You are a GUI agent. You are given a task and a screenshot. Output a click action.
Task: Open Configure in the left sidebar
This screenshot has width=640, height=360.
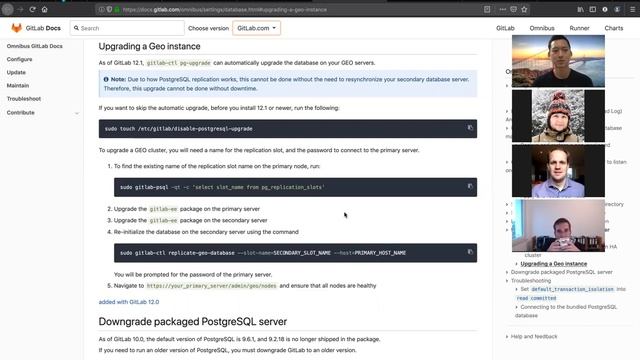[19, 59]
